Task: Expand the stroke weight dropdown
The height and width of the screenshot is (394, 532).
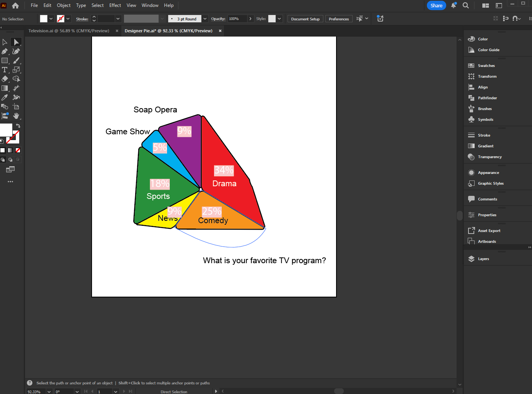Action: coord(118,18)
